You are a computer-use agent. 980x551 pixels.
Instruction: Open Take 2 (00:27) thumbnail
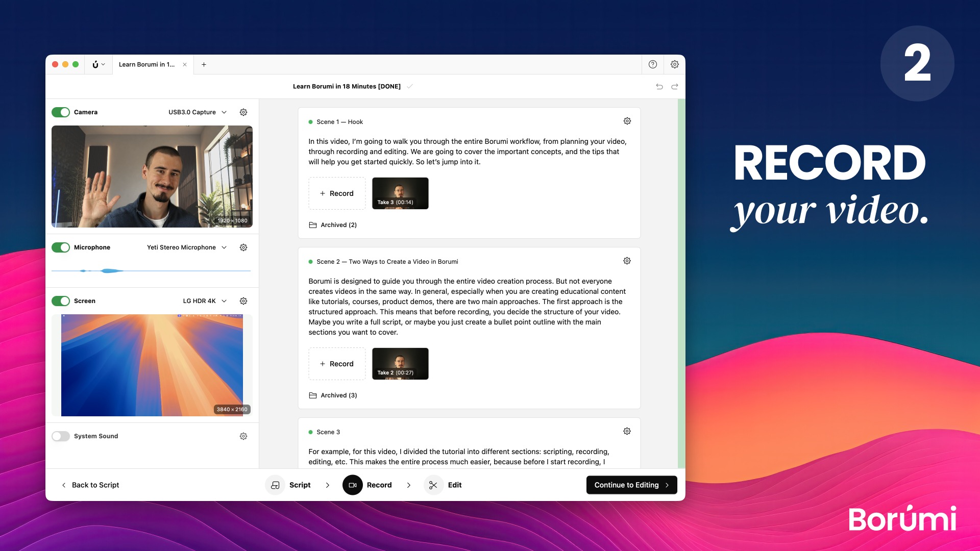(400, 364)
